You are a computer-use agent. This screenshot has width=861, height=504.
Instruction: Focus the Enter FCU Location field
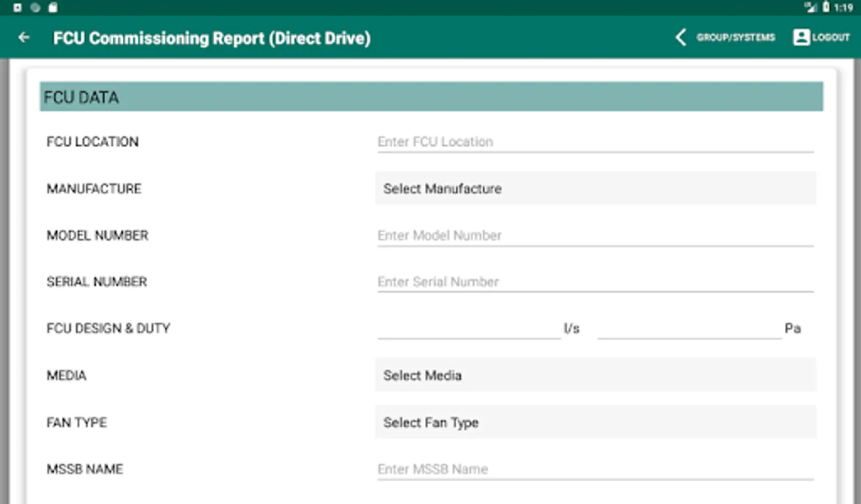tap(595, 142)
